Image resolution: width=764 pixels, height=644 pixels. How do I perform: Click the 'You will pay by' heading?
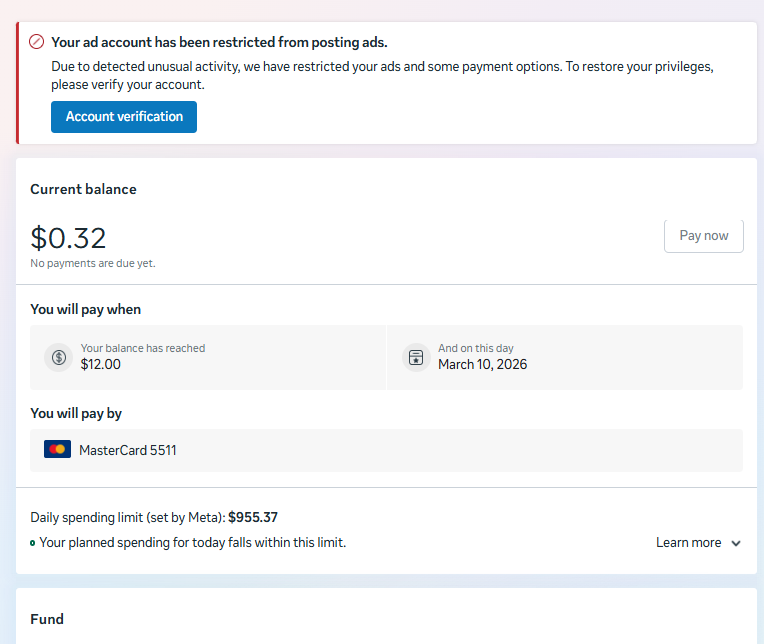pyautogui.click(x=76, y=414)
